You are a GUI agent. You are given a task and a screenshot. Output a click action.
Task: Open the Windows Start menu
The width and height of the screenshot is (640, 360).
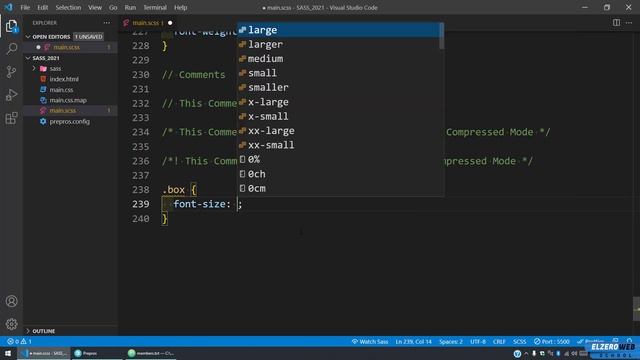click(x=8, y=353)
